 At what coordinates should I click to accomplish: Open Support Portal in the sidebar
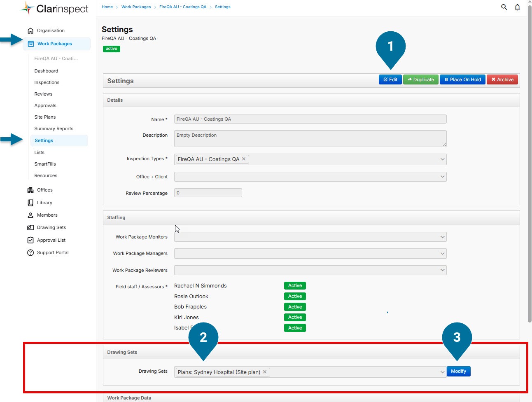coord(53,252)
